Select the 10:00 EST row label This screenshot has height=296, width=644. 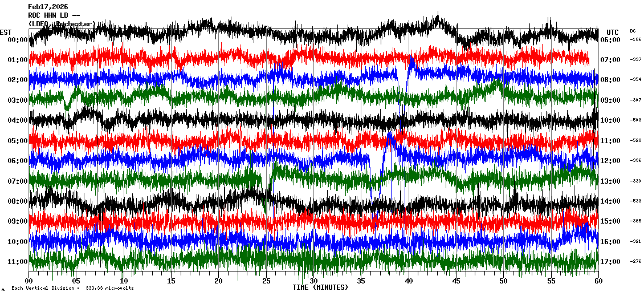point(18,242)
